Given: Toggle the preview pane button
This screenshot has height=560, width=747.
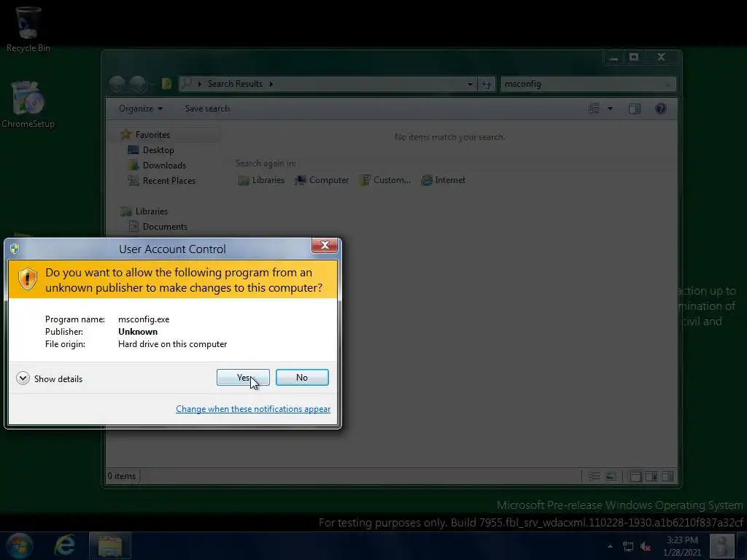Looking at the screenshot, I should point(635,109).
